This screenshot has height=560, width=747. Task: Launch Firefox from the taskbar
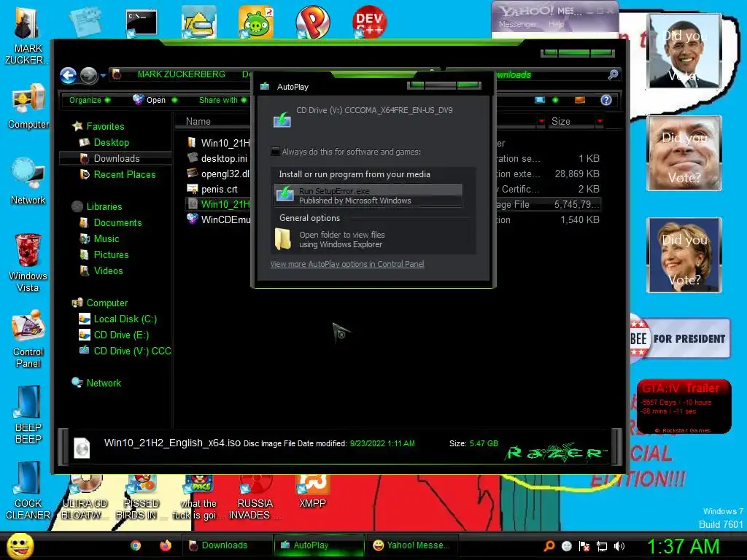(166, 545)
